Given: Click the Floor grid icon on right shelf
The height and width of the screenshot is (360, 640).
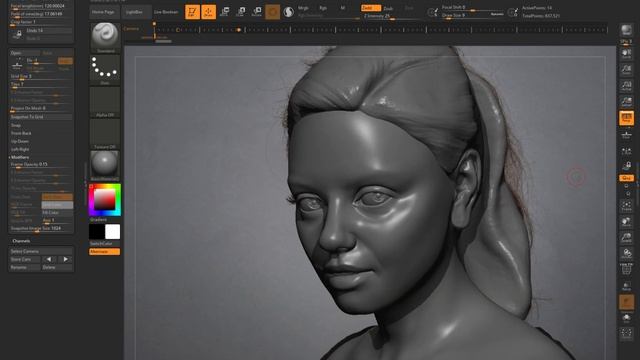Looking at the screenshot, I should click(626, 135).
